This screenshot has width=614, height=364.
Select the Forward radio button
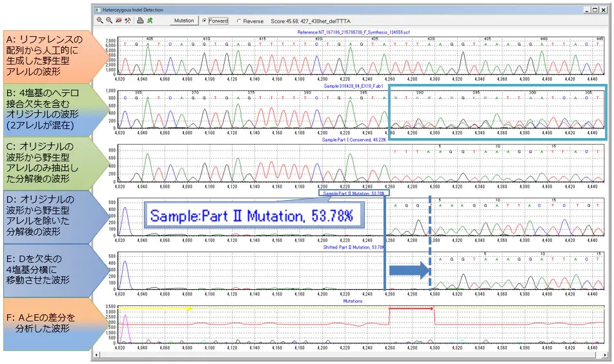coord(205,21)
